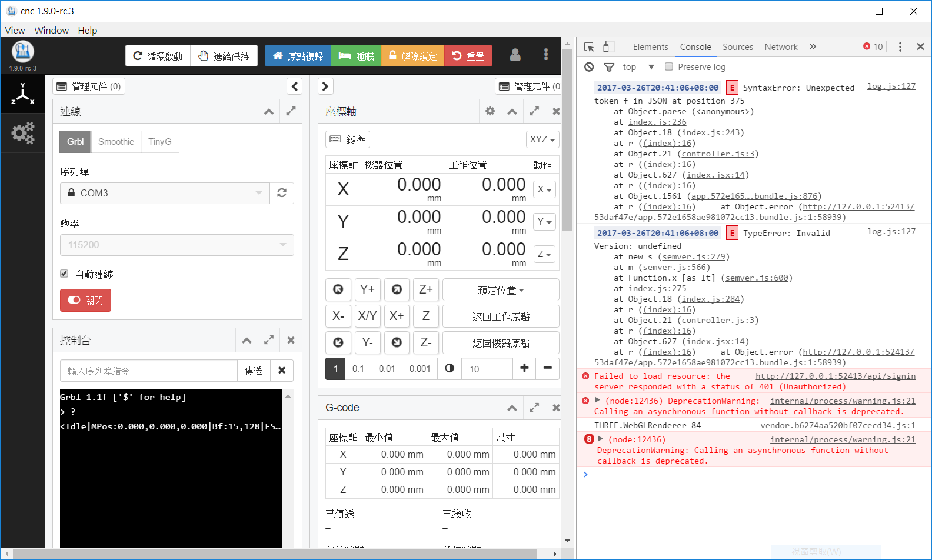Open the XYZ axes dropdown
The image size is (932, 560).
[542, 139]
